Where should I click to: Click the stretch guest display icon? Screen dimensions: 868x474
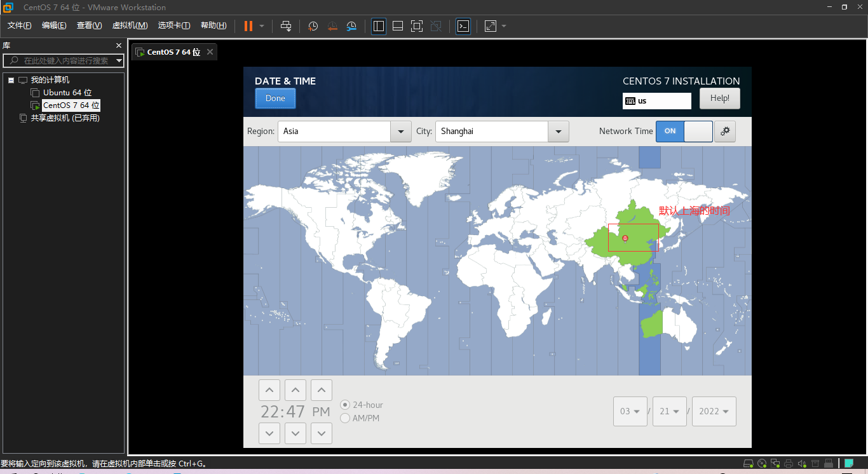coord(491,26)
